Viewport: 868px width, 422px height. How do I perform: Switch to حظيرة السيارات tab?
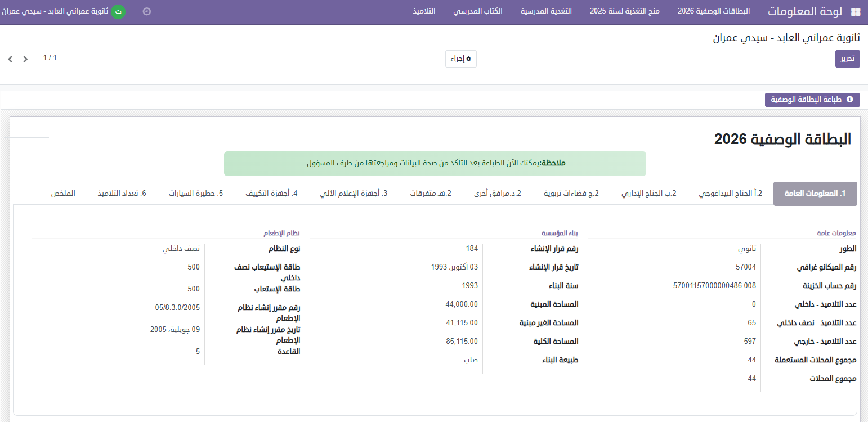(196, 194)
